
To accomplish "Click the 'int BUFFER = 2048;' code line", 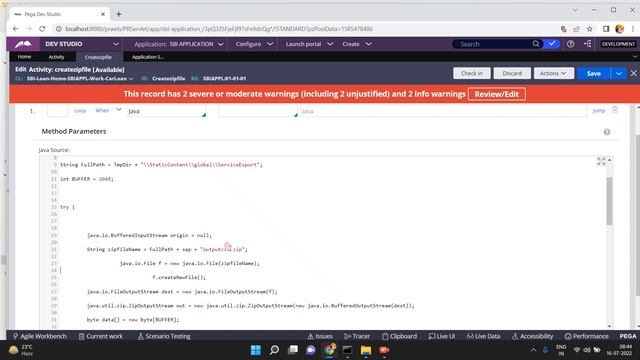I will click(87, 179).
